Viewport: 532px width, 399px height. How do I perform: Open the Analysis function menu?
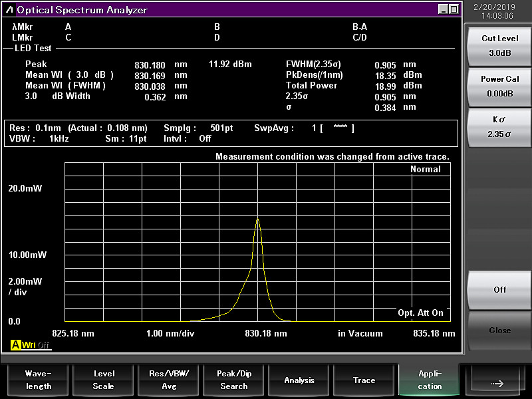coord(299,380)
